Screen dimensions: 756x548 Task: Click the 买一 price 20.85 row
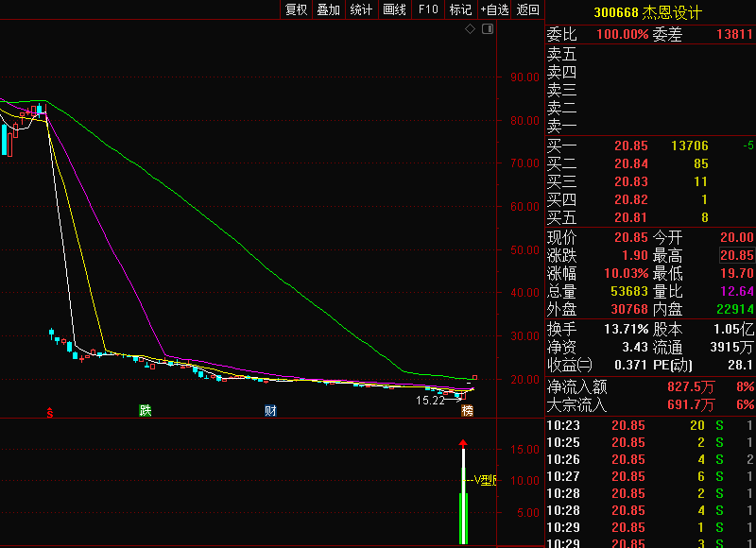tap(630, 146)
